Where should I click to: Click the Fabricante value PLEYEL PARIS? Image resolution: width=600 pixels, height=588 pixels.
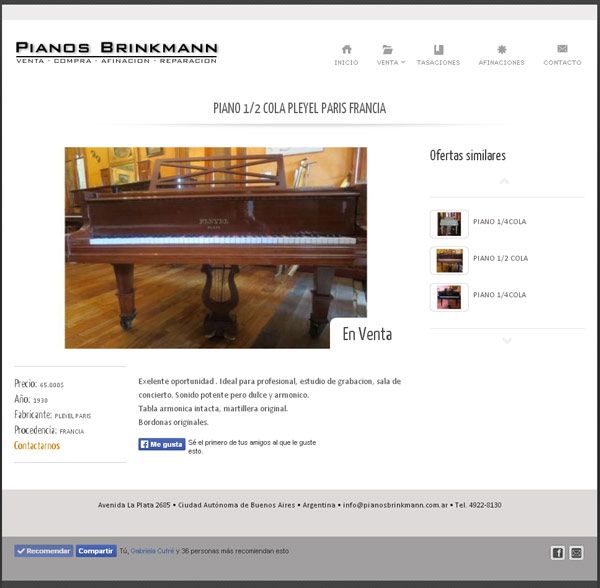tap(73, 416)
